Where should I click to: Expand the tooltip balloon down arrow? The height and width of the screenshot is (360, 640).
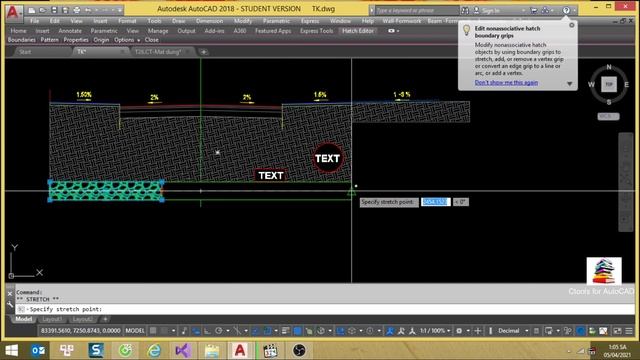point(569,84)
